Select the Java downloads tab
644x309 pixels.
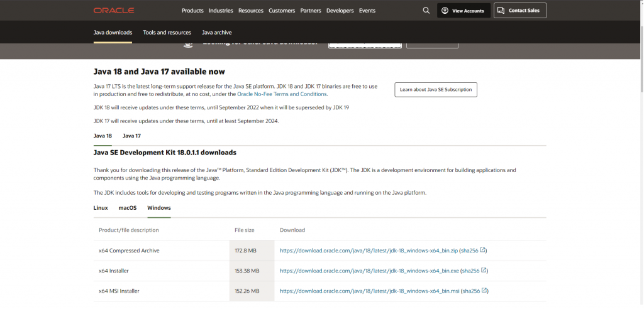click(x=113, y=33)
